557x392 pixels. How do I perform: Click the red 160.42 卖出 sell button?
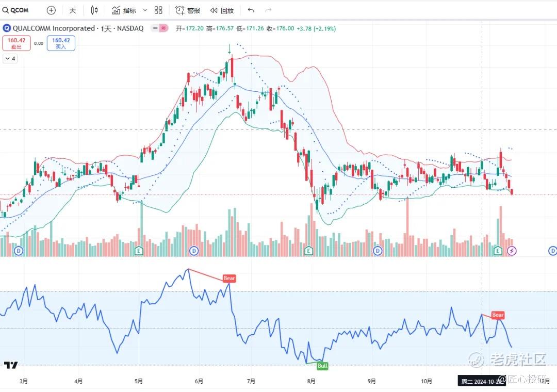pyautogui.click(x=17, y=43)
